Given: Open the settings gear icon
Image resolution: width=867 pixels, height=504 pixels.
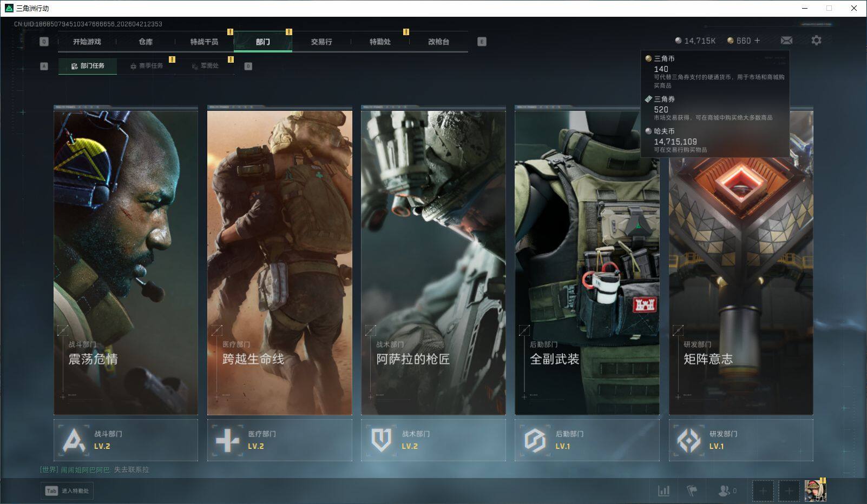Looking at the screenshot, I should tap(816, 41).
